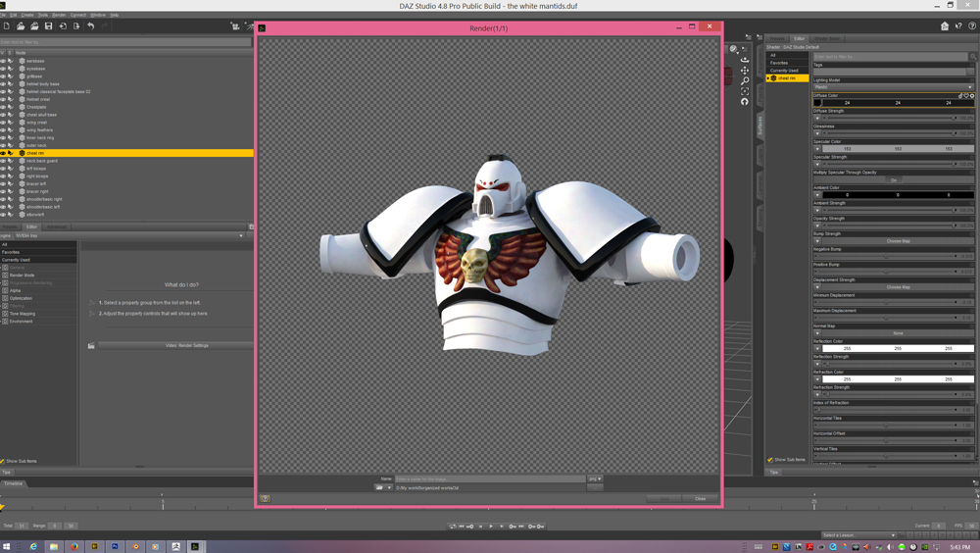Select the viewport zoom magnifier tool
Screen dimensions: 980x553
click(745, 80)
